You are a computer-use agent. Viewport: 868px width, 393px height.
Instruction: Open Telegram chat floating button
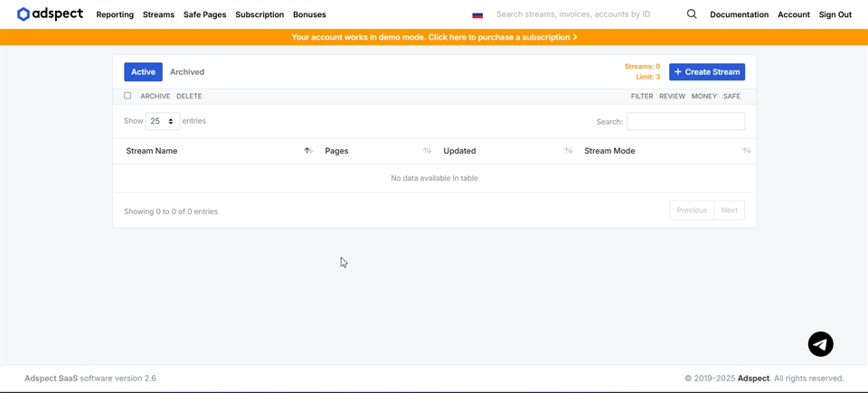coord(820,344)
